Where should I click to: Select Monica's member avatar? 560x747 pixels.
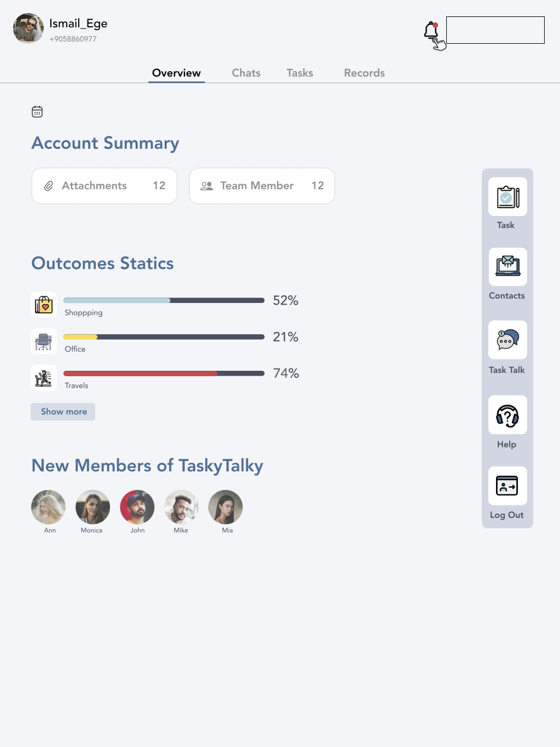(x=92, y=507)
